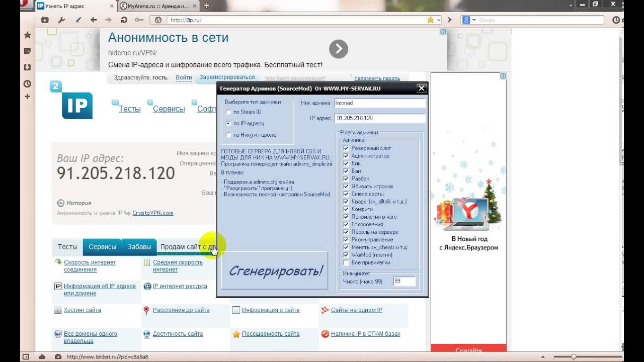Reload the current page
The image size is (644, 362).
tap(124, 20)
